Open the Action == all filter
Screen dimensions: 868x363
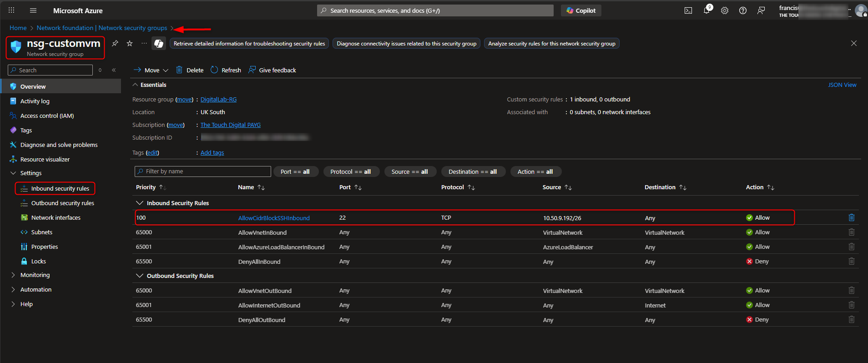coord(535,171)
